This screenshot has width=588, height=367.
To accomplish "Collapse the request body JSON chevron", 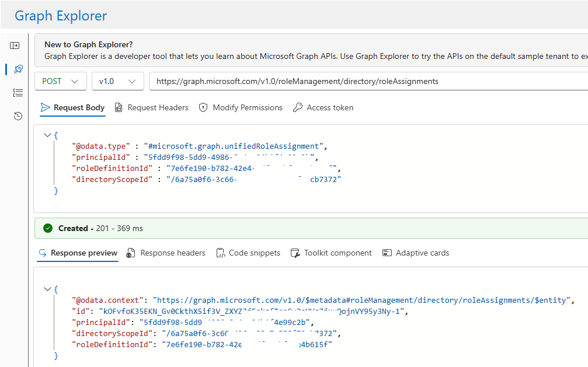I will tap(47, 135).
